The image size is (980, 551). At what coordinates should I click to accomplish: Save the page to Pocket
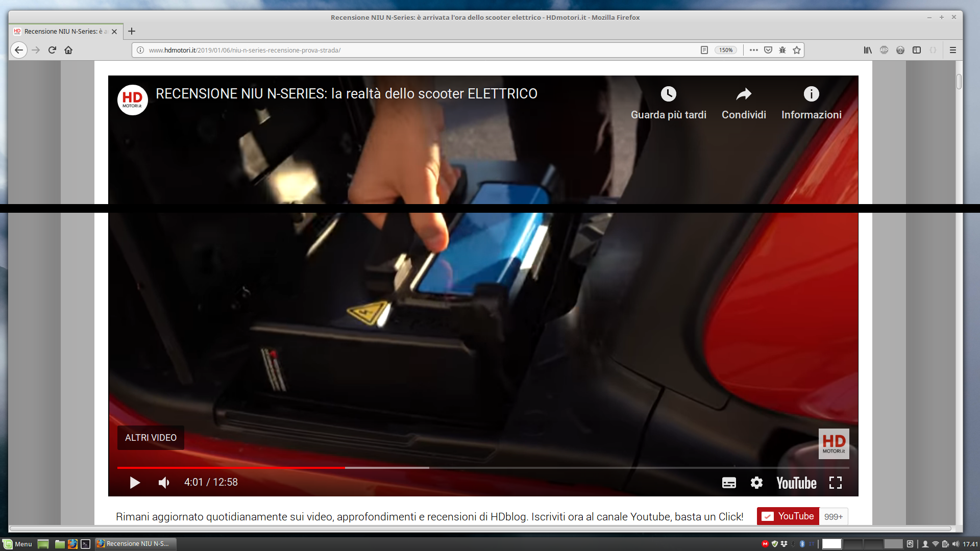pos(768,50)
